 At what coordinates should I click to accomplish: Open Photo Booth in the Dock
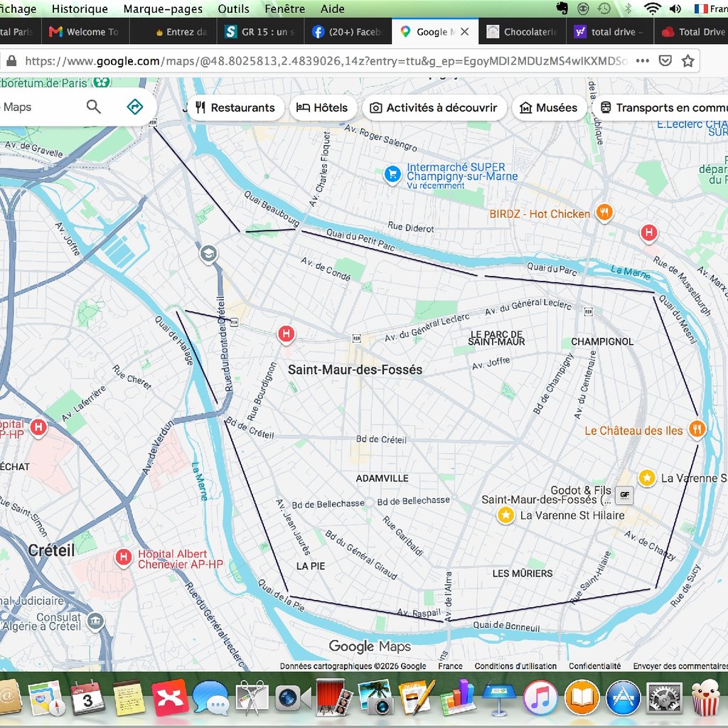coord(334,698)
